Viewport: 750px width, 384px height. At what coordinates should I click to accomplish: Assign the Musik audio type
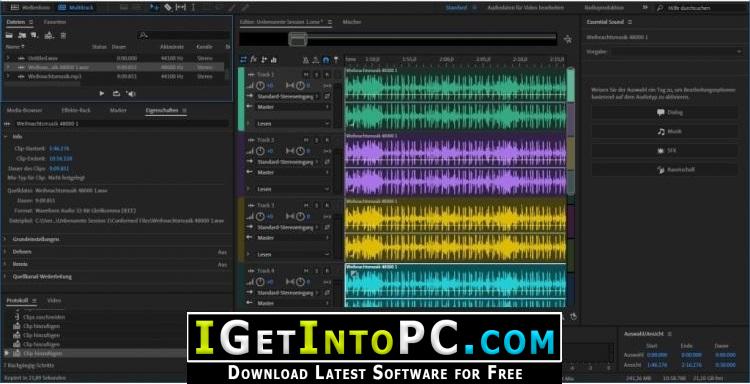point(664,132)
